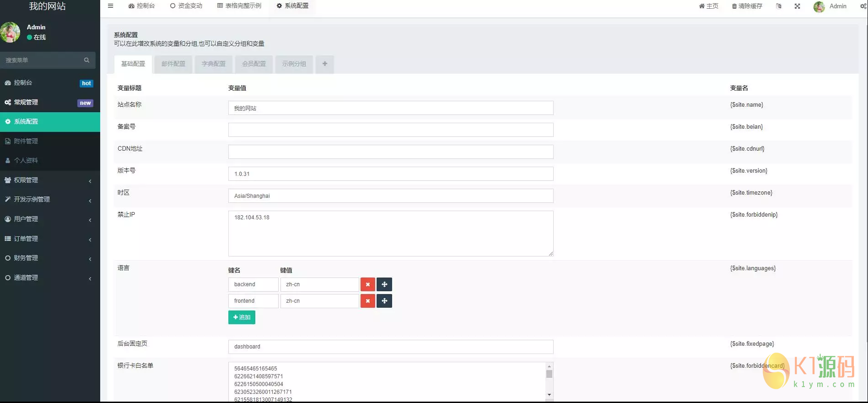The image size is (868, 403).
Task: Switch to the 资金变动 top tab
Action: [186, 6]
